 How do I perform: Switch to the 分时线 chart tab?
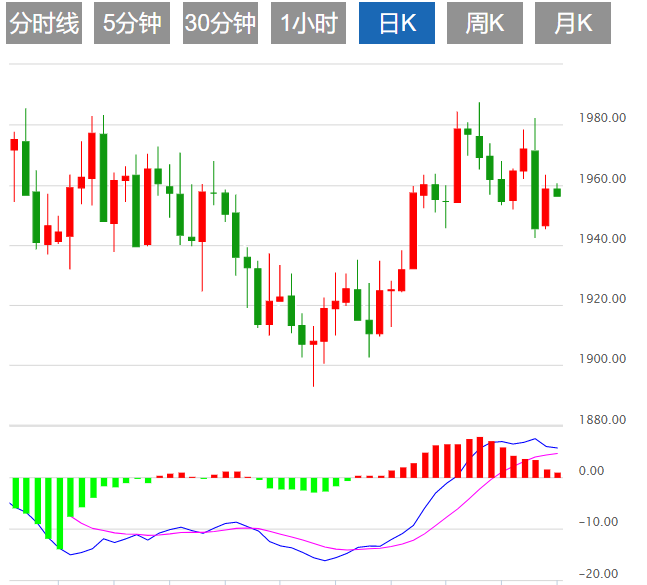click(44, 23)
